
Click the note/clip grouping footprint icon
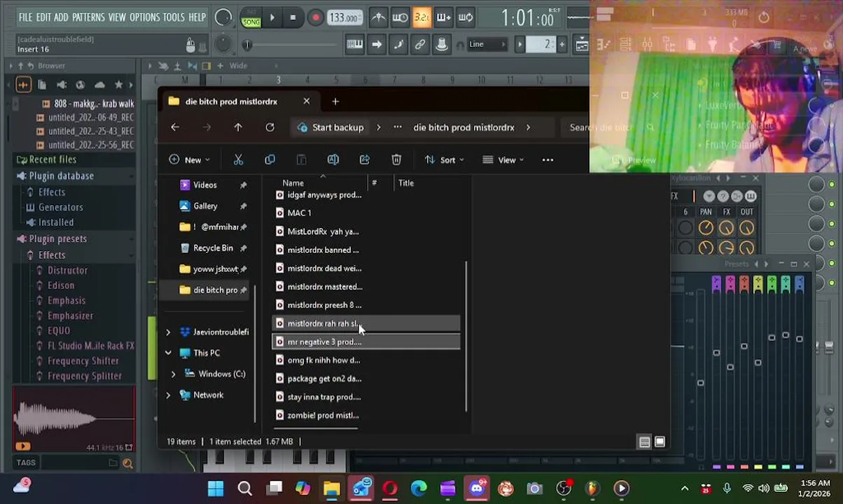coord(398,45)
